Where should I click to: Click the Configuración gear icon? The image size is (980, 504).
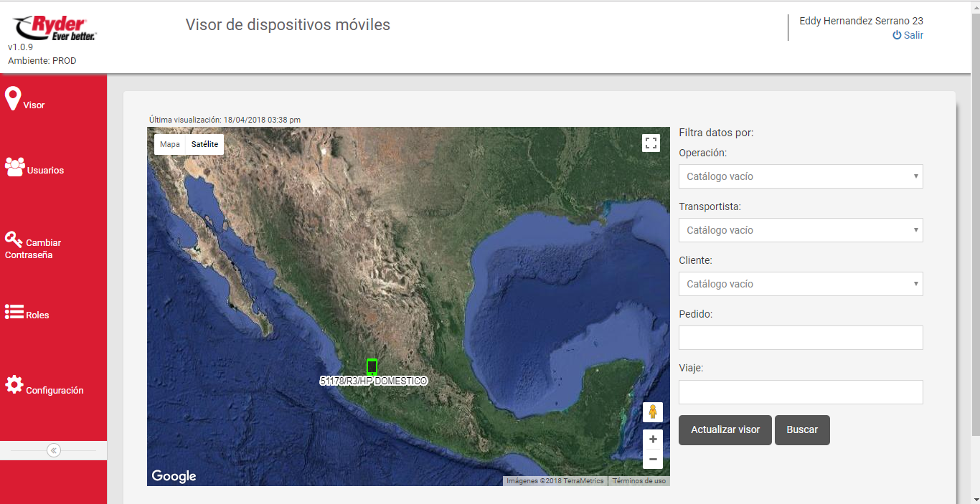(14, 385)
